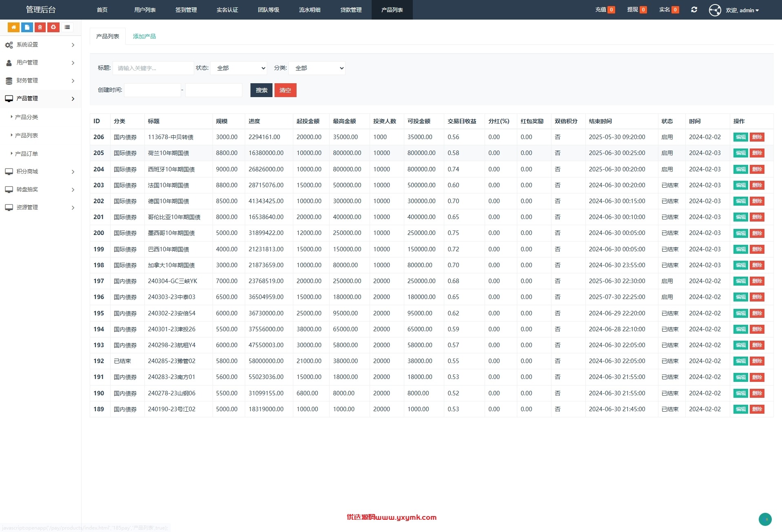Focus the 创建时间 end date field
This screenshot has height=532, width=782.
coord(213,90)
